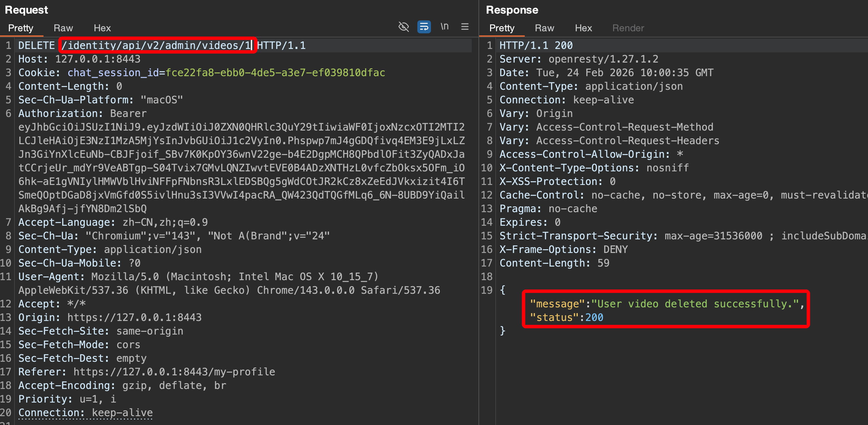Click the chat_session_id cookie value
This screenshot has height=425, width=868.
tap(275, 73)
